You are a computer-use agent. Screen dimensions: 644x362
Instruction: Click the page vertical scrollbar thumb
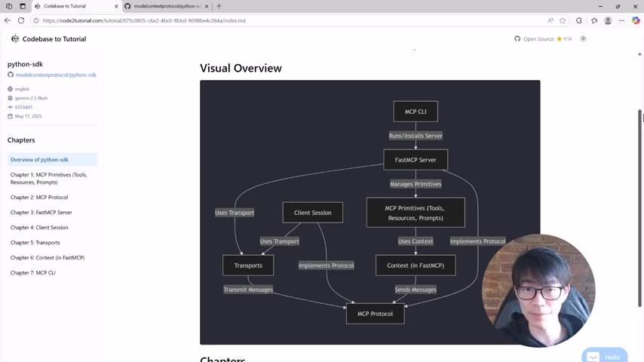pos(640,207)
